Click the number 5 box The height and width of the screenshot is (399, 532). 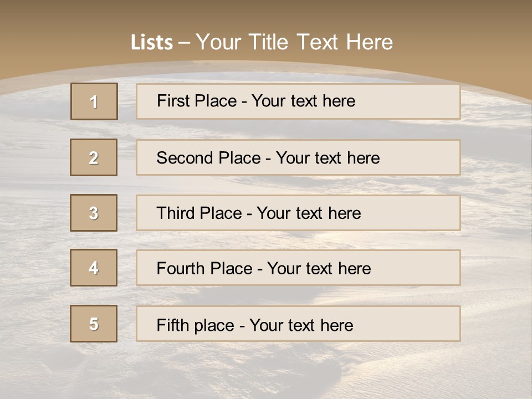click(x=94, y=324)
